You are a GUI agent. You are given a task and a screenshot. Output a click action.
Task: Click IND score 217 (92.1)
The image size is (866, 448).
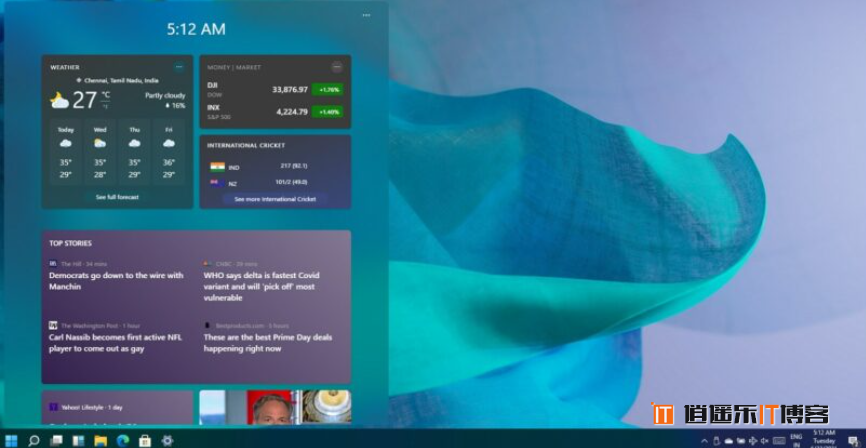294,166
